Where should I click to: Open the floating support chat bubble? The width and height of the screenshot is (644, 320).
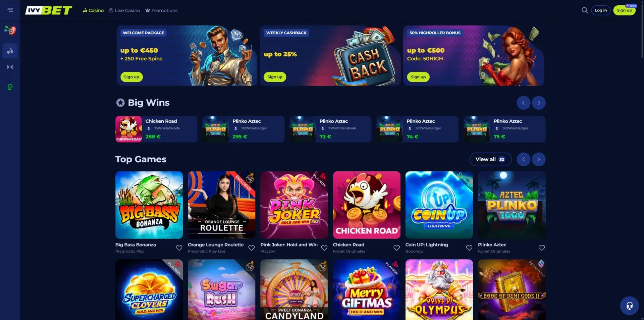pyautogui.click(x=629, y=306)
